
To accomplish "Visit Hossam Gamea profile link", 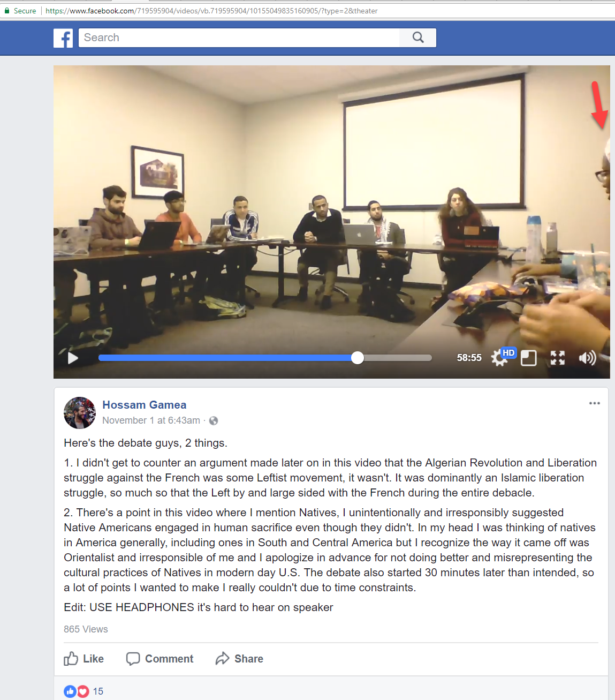I will click(145, 405).
